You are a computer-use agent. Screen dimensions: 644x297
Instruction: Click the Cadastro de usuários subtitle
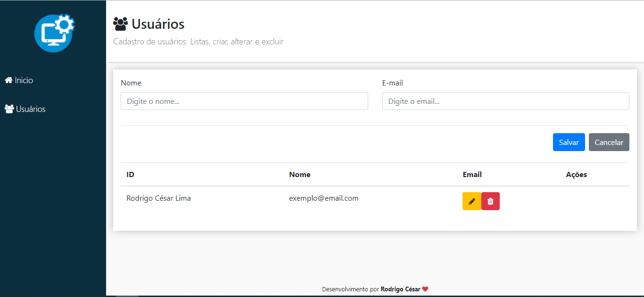point(198,42)
